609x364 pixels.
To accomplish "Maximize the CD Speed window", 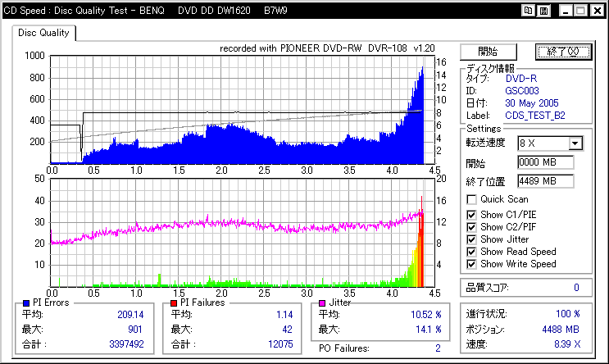I will coord(580,11).
